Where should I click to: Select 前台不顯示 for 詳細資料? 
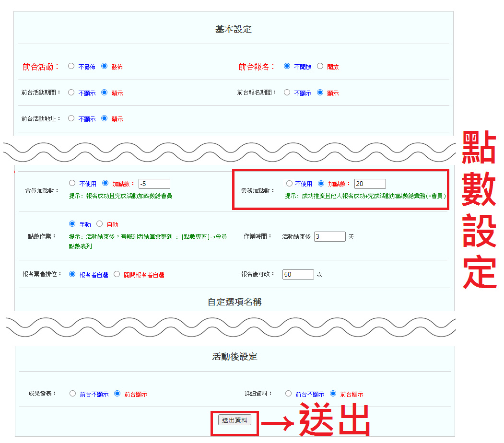point(289,394)
